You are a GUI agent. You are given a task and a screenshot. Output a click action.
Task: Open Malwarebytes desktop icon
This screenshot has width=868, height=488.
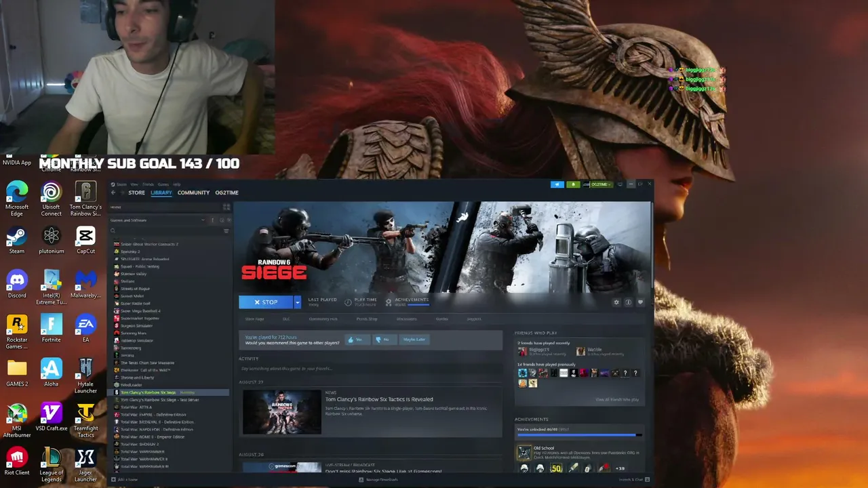pyautogui.click(x=85, y=285)
